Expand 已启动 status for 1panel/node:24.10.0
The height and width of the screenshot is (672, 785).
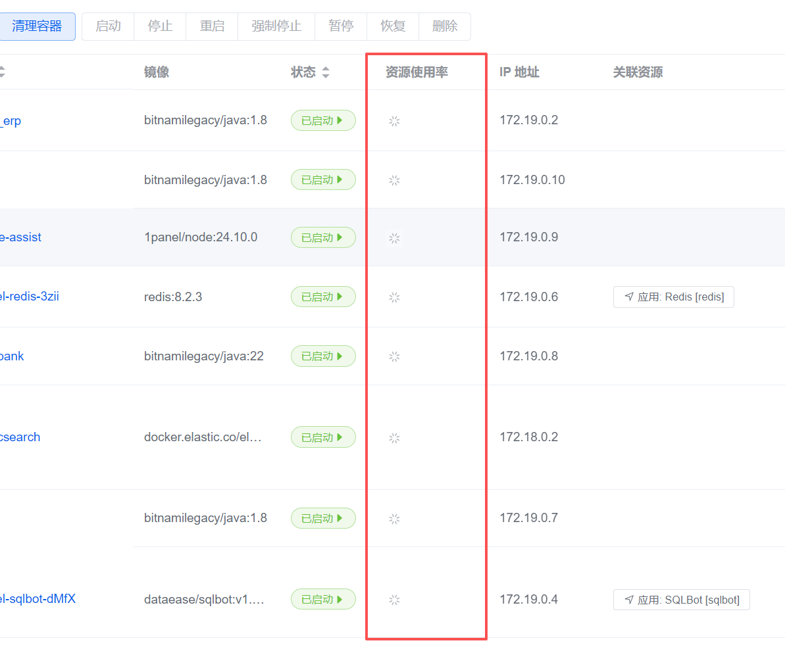pyautogui.click(x=323, y=237)
